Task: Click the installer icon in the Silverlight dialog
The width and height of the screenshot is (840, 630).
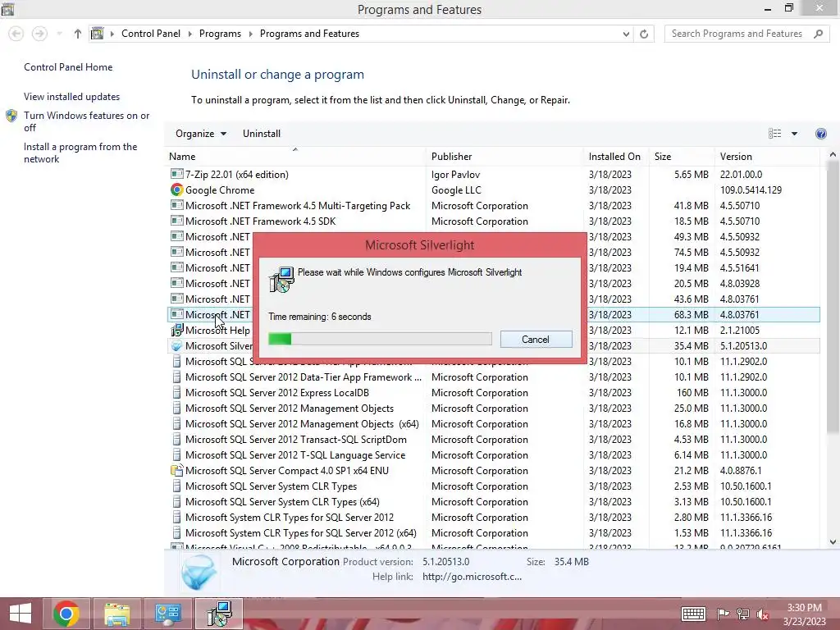Action: pos(281,279)
